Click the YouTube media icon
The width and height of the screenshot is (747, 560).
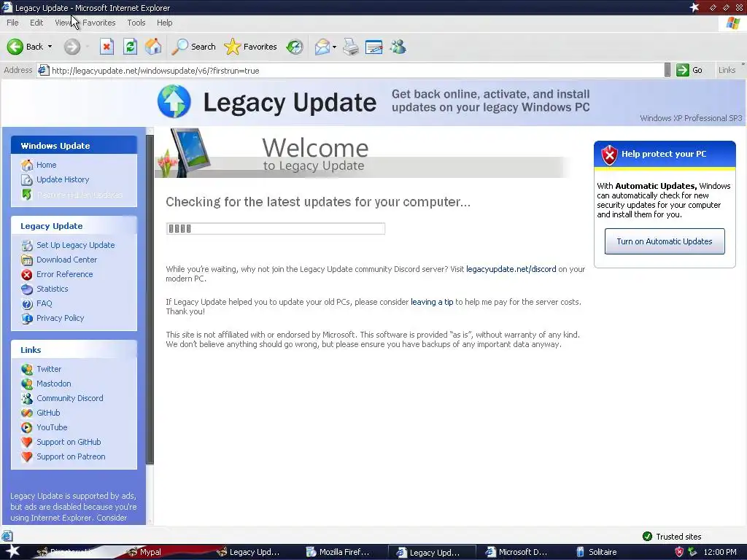(x=27, y=427)
